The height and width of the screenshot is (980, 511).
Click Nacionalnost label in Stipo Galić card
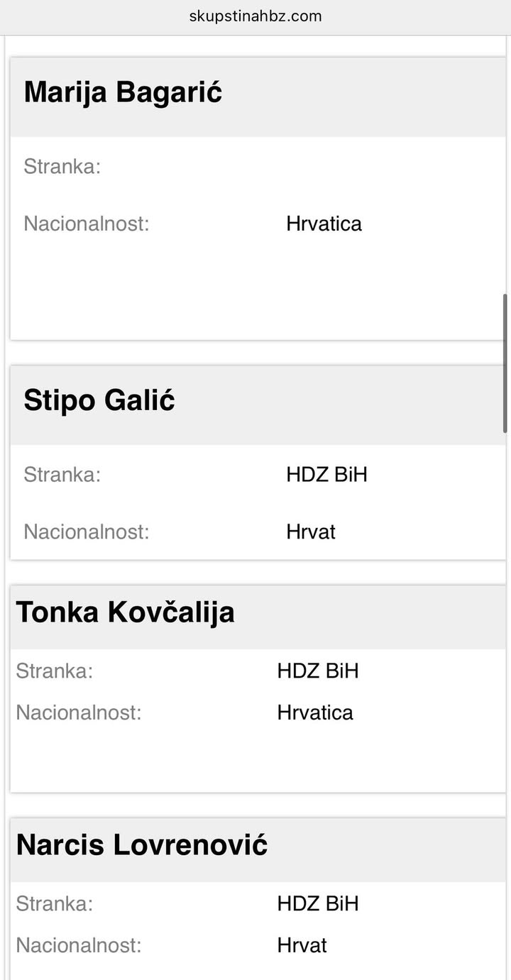(87, 532)
